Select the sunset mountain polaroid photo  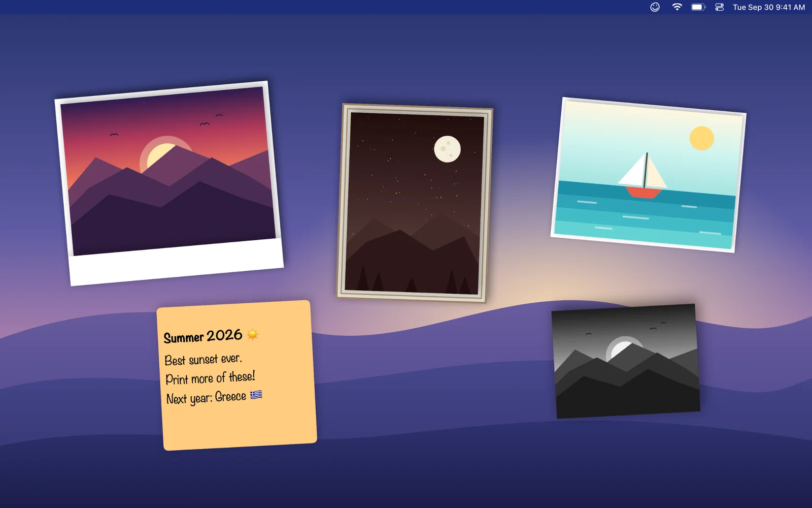169,183
